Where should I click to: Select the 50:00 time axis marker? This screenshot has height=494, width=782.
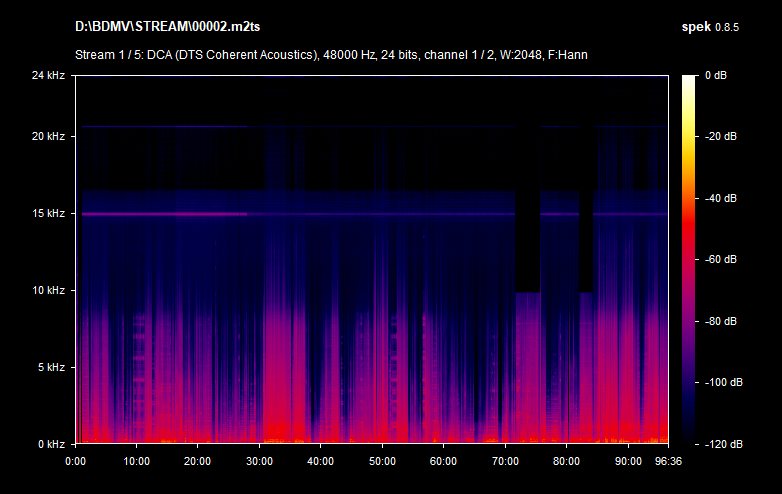[x=382, y=461]
